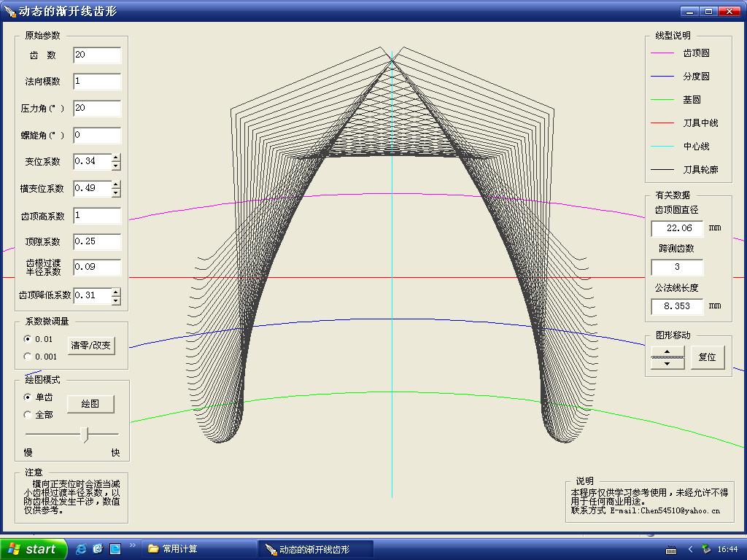
Task: Click the keyboard icon in system tray
Action: [x=671, y=550]
